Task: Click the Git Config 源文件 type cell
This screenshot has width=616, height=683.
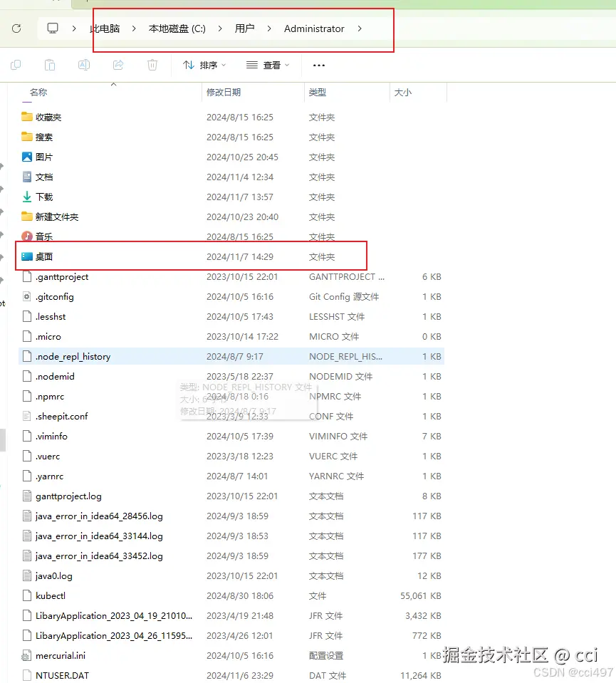Action: point(344,297)
